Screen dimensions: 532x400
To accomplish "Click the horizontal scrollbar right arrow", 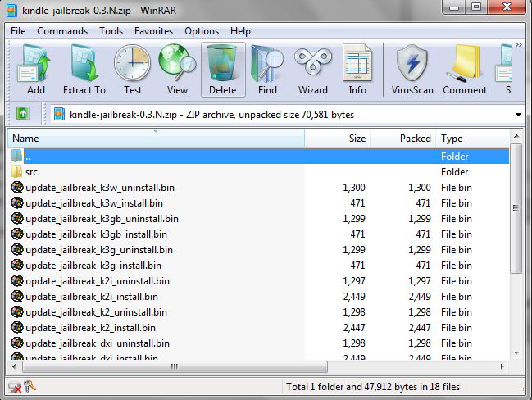I will pyautogui.click(x=502, y=366).
